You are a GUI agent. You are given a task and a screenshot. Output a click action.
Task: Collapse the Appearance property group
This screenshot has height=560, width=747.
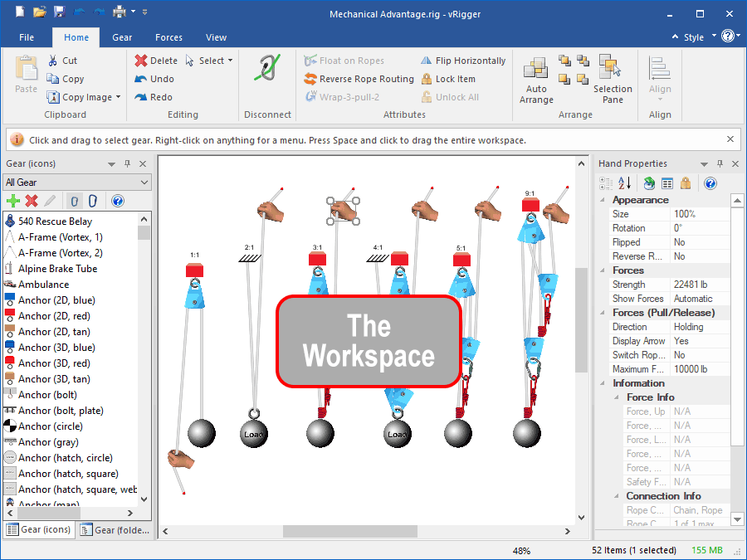click(603, 200)
